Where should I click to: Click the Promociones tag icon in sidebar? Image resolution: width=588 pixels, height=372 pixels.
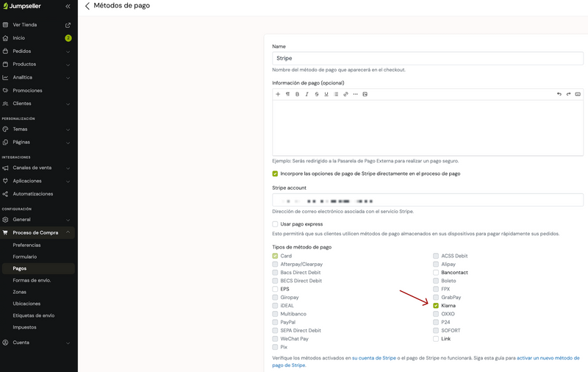pyautogui.click(x=5, y=90)
